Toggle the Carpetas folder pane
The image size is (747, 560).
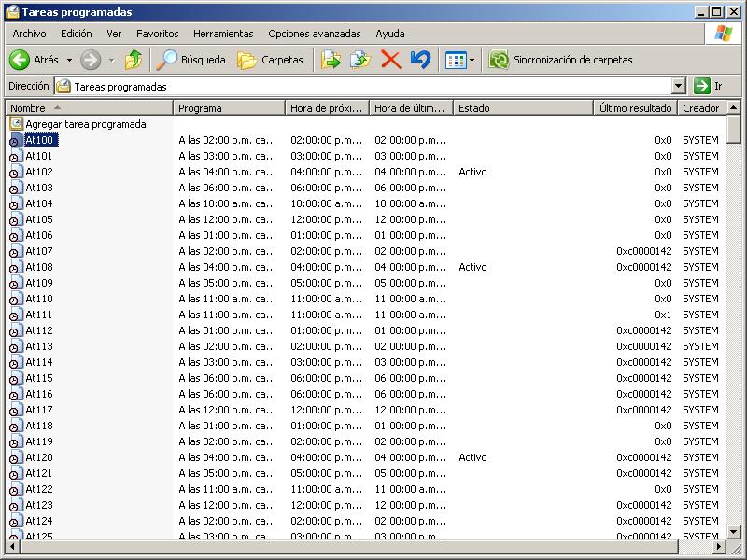pos(271,60)
